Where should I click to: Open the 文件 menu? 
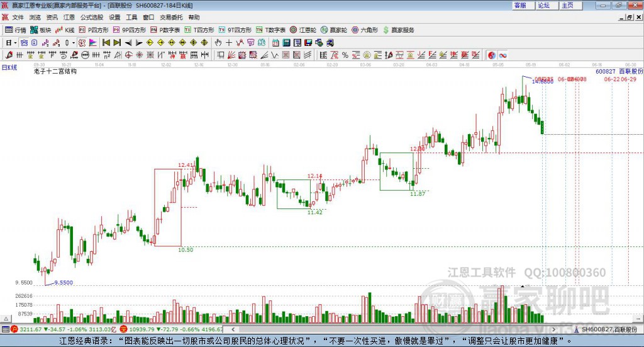coord(18,17)
